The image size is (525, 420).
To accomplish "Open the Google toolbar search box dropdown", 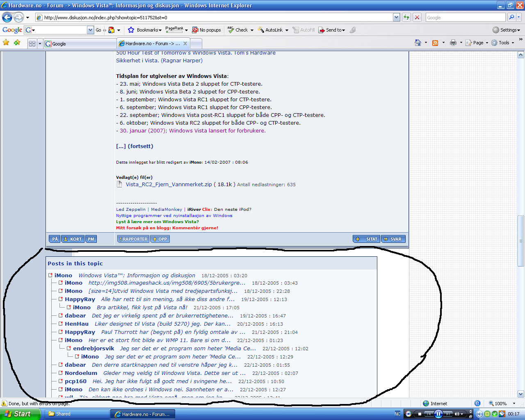I will [91, 30].
